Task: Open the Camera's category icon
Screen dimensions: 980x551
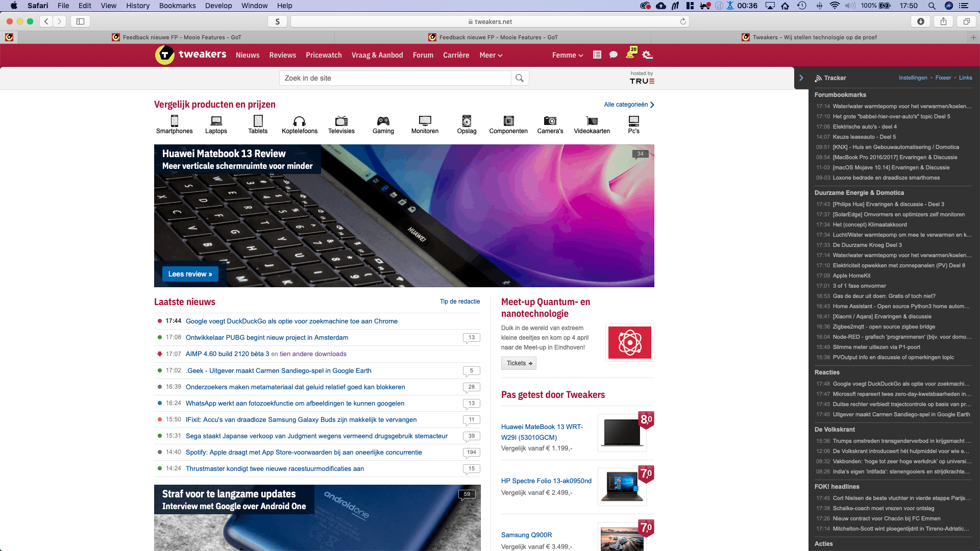Action: tap(550, 121)
